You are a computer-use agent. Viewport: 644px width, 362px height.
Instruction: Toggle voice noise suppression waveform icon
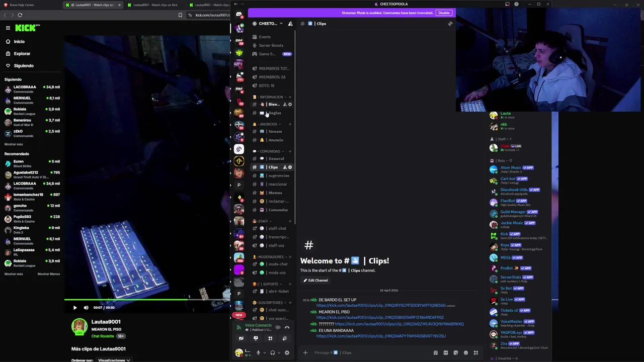coord(278,327)
